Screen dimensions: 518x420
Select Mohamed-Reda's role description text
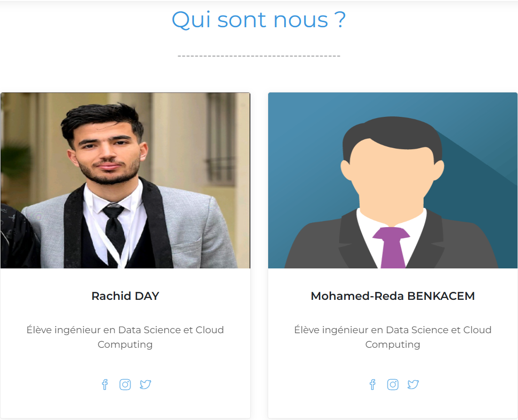(393, 337)
